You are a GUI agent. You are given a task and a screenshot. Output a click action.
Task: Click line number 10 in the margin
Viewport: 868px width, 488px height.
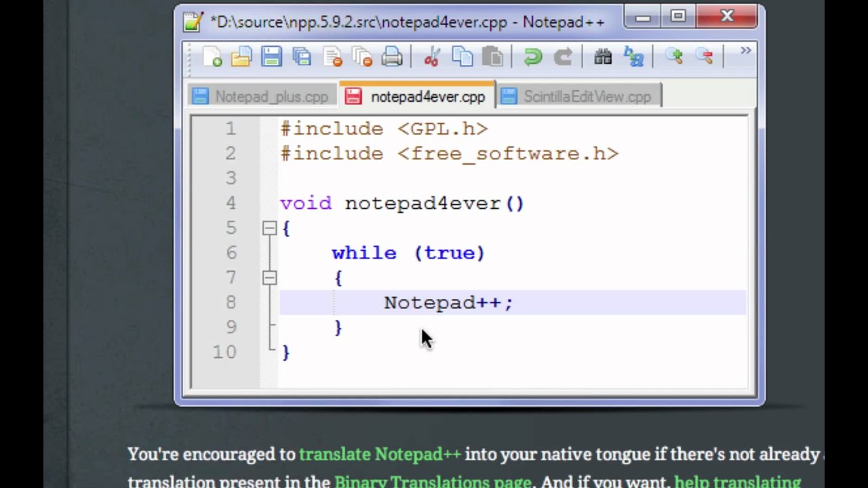(224, 352)
